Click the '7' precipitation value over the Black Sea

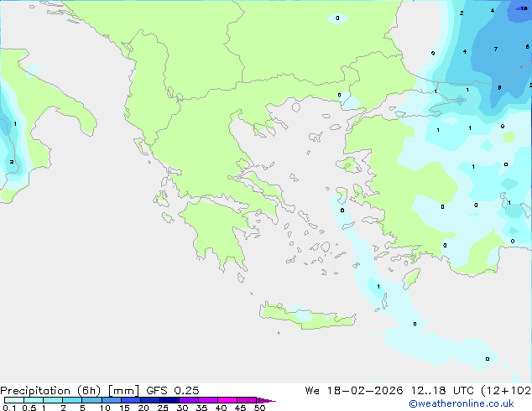pos(496,49)
